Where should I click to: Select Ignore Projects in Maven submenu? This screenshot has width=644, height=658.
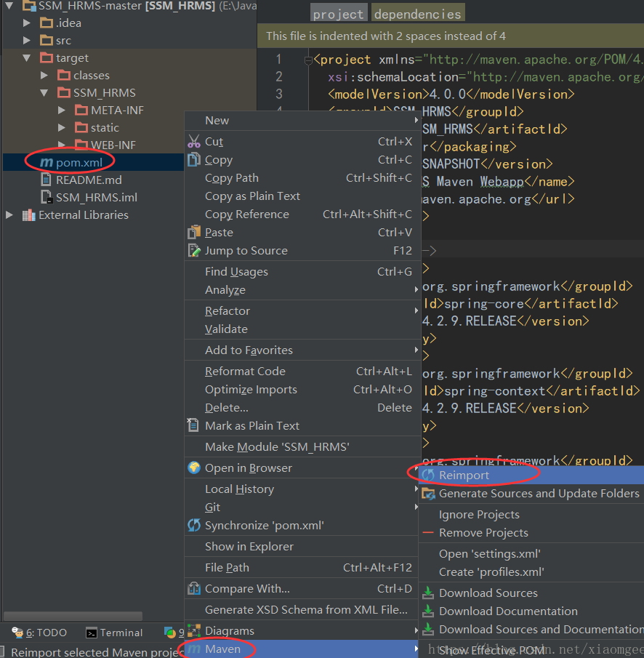531,515
